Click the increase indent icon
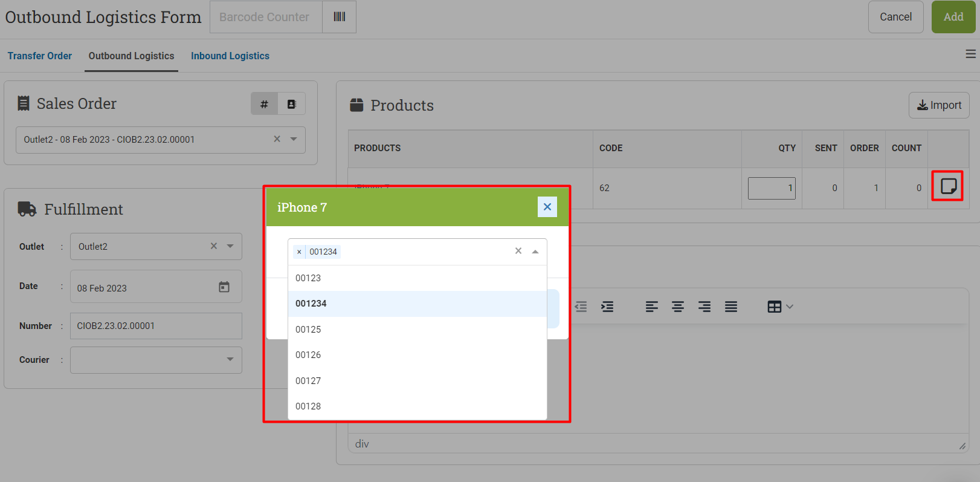The height and width of the screenshot is (482, 980). (x=607, y=307)
